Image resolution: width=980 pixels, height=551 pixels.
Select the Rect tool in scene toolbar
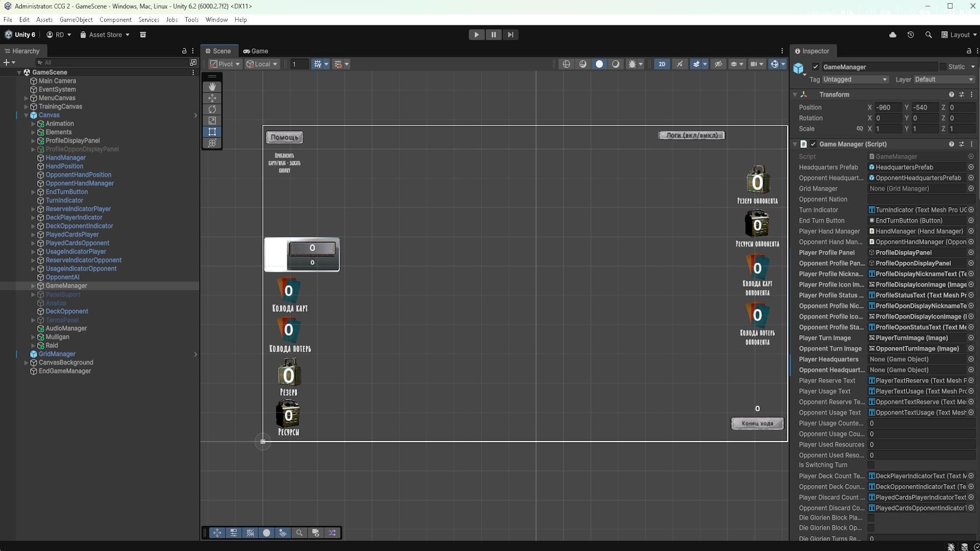[212, 132]
